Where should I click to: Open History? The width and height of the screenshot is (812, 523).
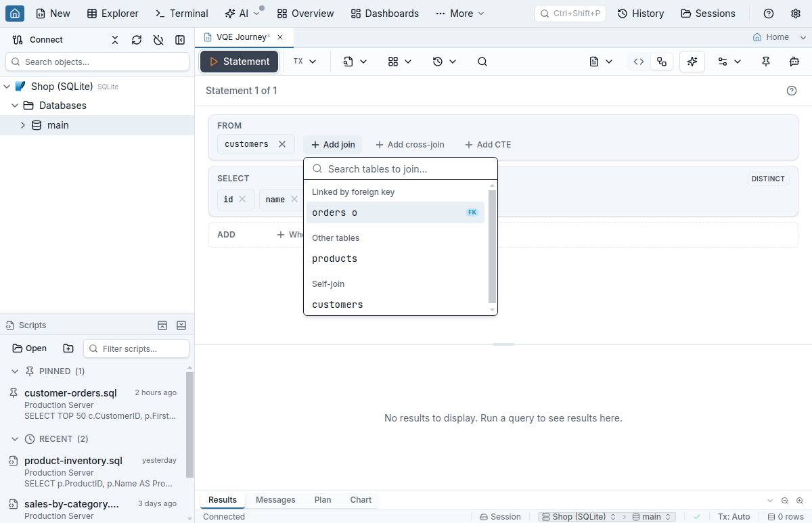click(641, 14)
